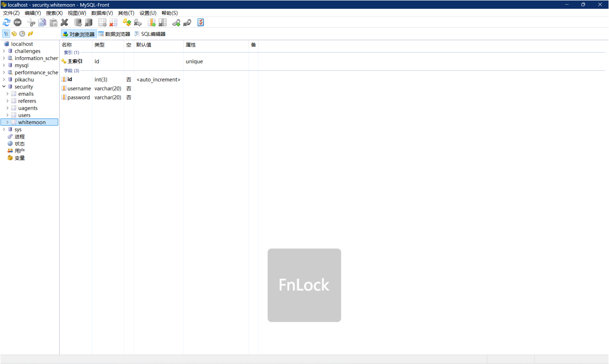Click the 类型 column header
Viewport: 609px width, 364px height.
coord(99,45)
